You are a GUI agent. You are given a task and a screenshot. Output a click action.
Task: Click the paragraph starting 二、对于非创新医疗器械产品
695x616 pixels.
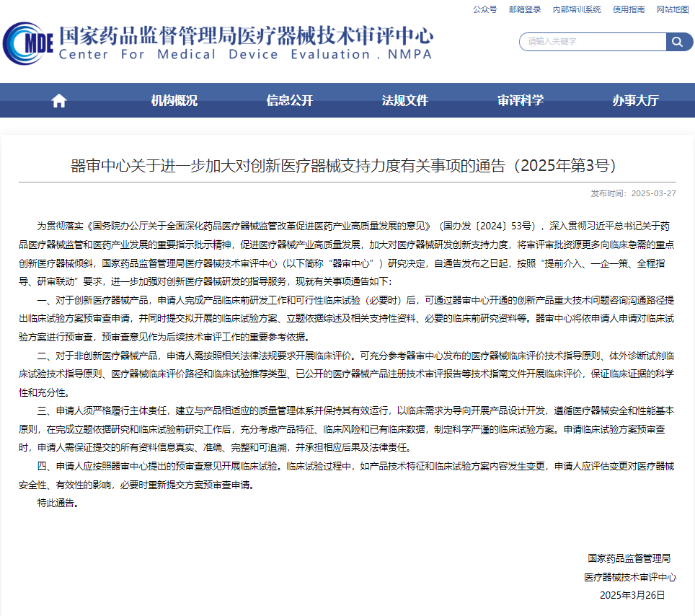(347, 374)
